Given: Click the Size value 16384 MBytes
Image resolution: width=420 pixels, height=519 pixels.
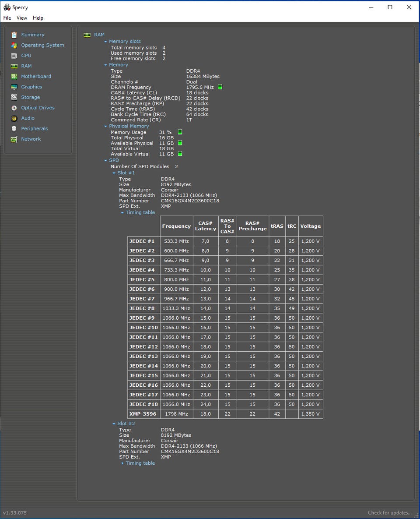Looking at the screenshot, I should coord(203,76).
